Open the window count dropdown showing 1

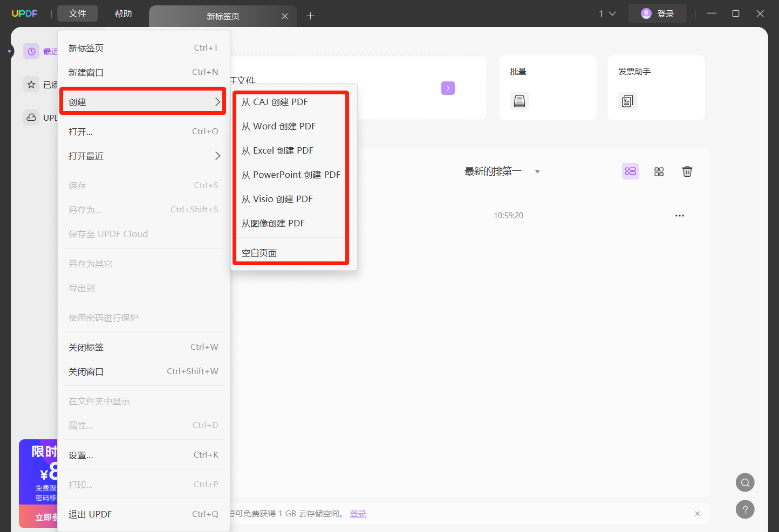click(x=607, y=13)
